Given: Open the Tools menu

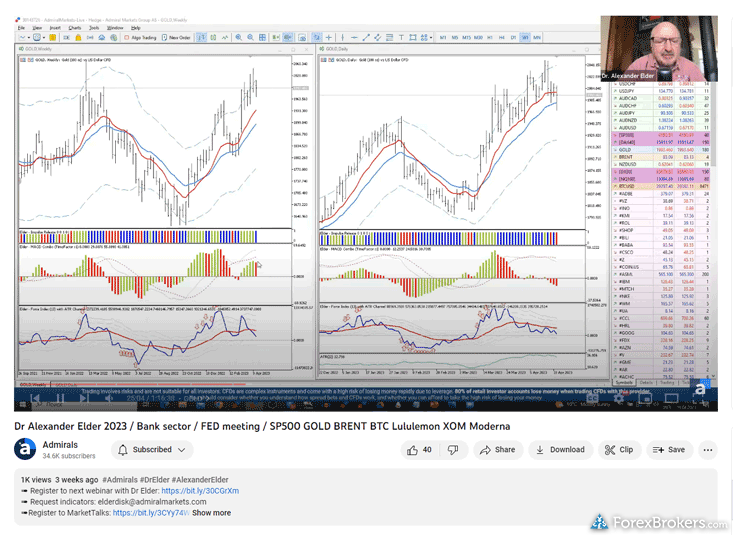Looking at the screenshot, I should (x=94, y=28).
